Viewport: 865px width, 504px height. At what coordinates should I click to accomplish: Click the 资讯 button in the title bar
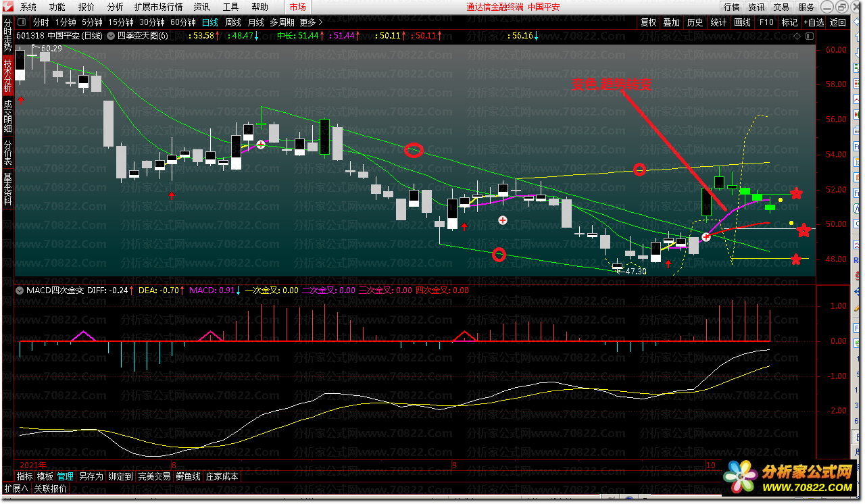point(756,7)
